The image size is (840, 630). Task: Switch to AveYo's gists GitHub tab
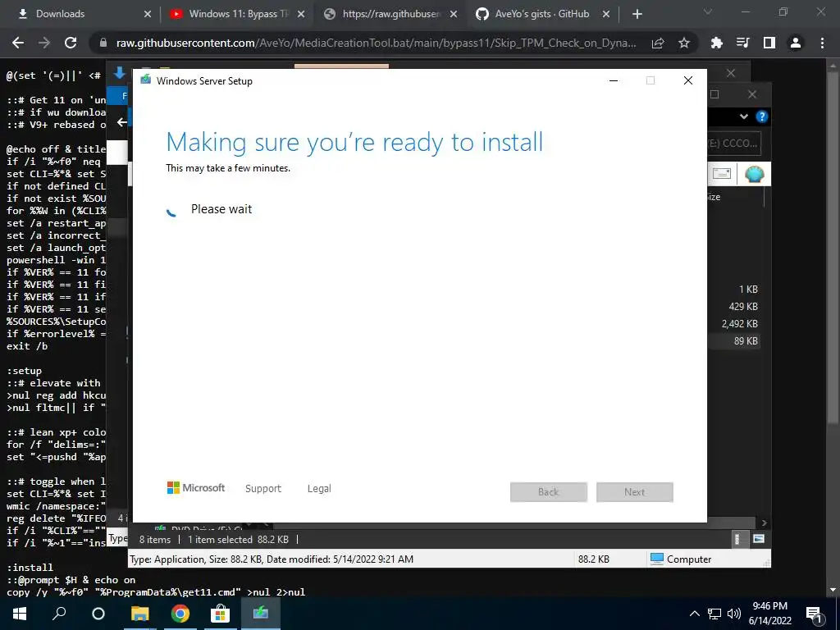542,14
